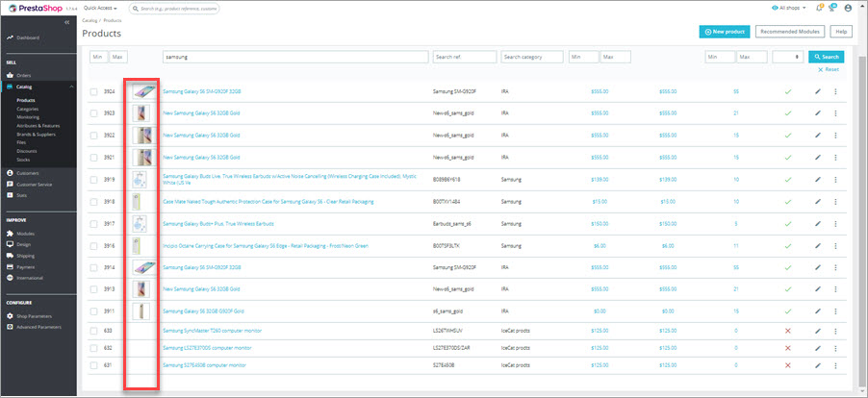Open Samsung Galaxy Buds+ Plus product link
This screenshot has height=398, width=868.
pyautogui.click(x=218, y=224)
